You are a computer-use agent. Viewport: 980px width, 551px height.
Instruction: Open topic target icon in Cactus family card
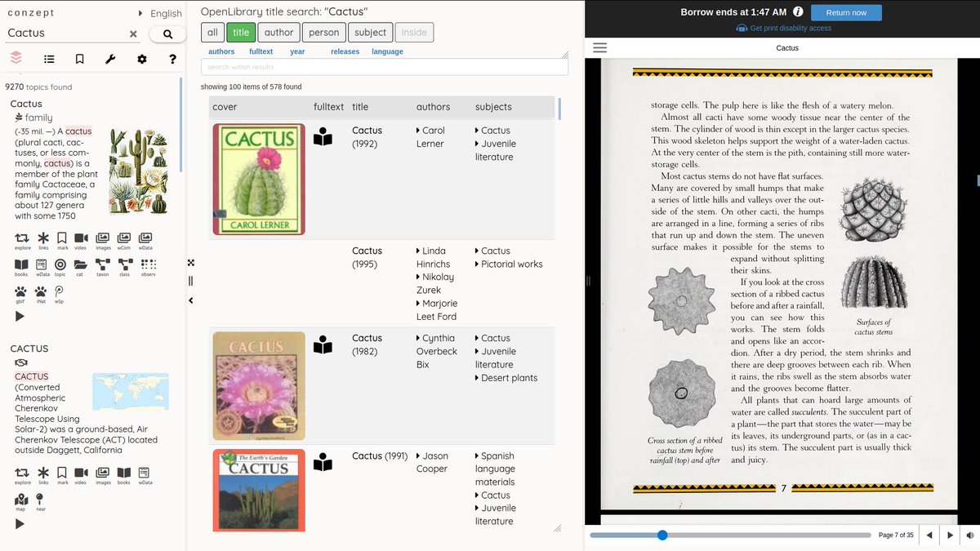click(x=60, y=266)
